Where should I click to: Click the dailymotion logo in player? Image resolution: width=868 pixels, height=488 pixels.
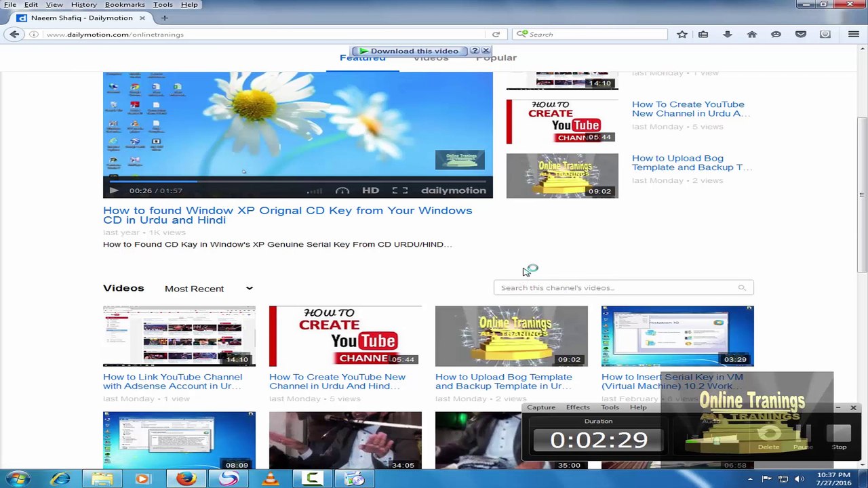453,190
